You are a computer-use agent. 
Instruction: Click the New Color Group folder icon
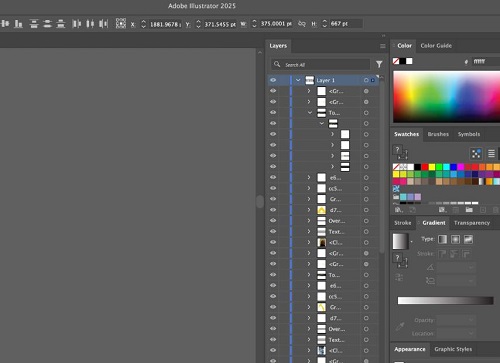click(x=469, y=210)
